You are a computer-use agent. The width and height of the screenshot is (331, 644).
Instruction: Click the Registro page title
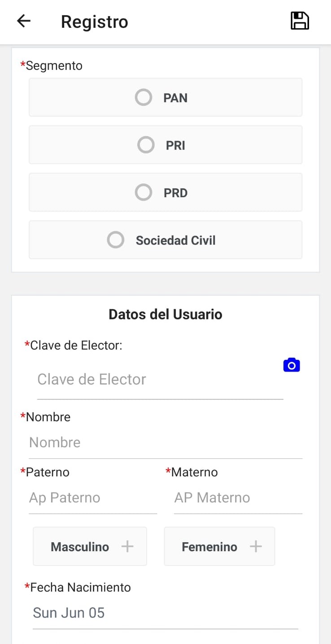tap(95, 22)
